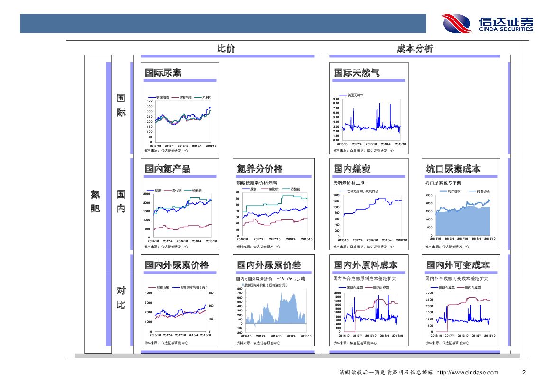Open the 氮养分价格 chart
Viewport: 554px width, 392px height.
273,213
